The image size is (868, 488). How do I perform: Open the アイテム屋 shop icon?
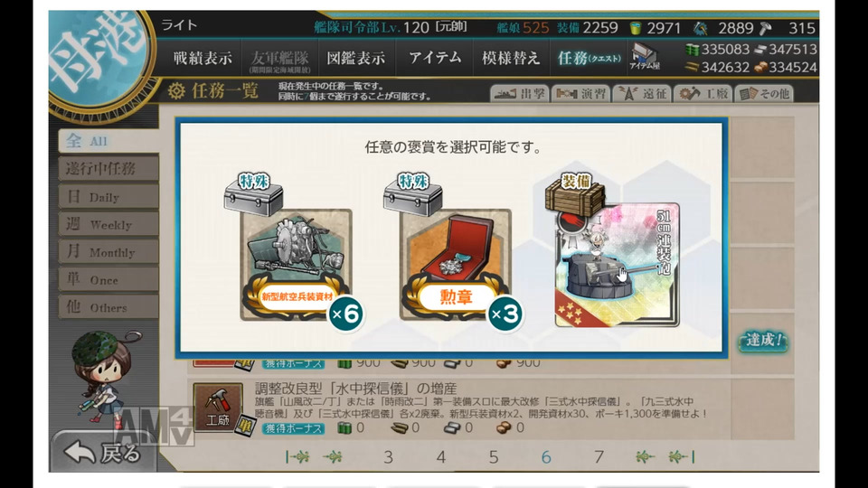click(x=644, y=57)
